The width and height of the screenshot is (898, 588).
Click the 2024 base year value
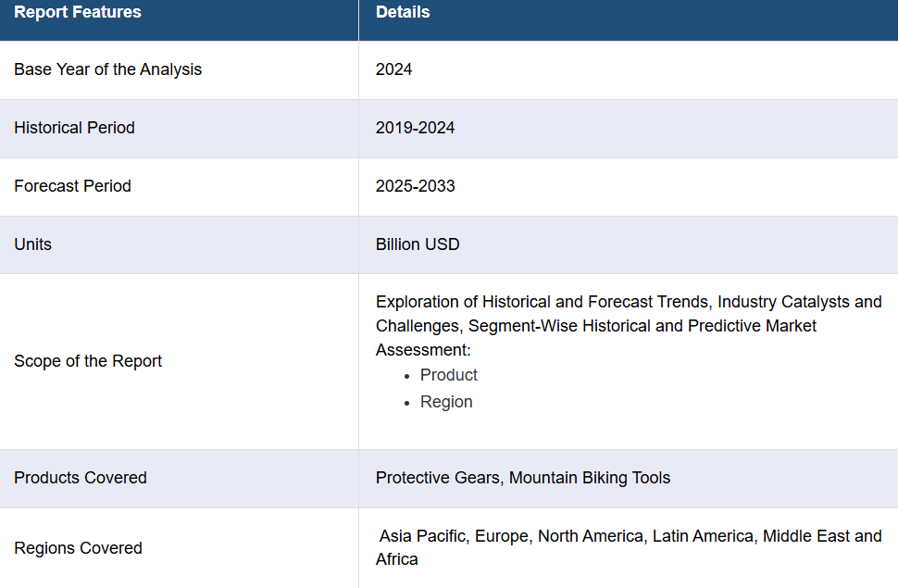pyautogui.click(x=393, y=69)
